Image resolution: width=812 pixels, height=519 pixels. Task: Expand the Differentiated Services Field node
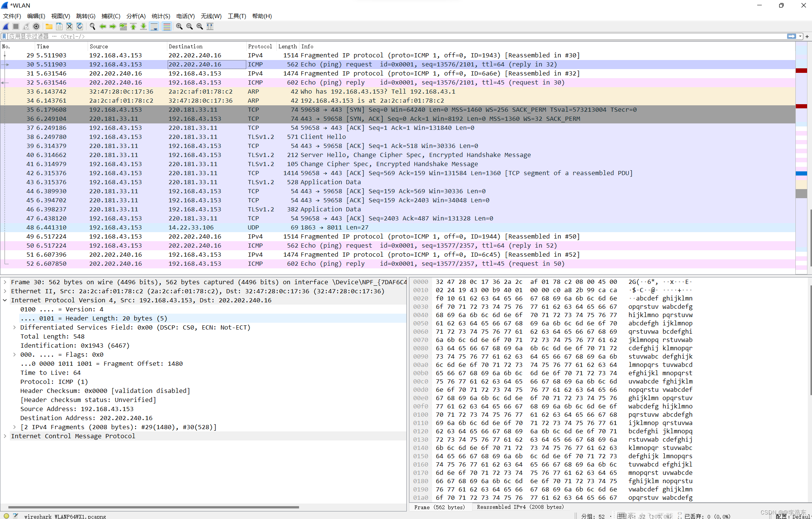(14, 327)
